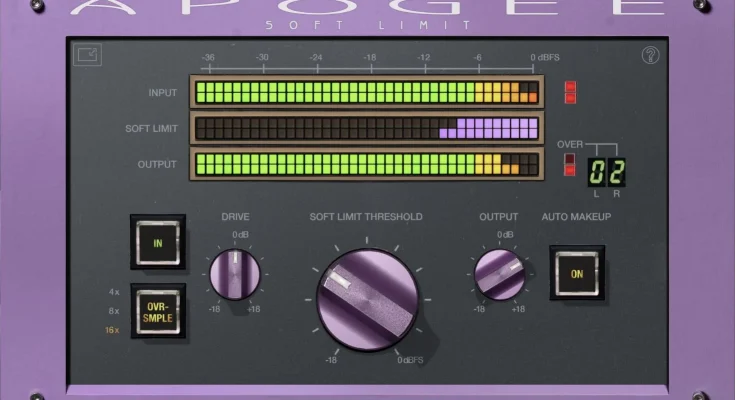Viewport: 735px width, 400px height.
Task: Click the 0 dBFS mark on meter scale
Action: [x=545, y=58]
